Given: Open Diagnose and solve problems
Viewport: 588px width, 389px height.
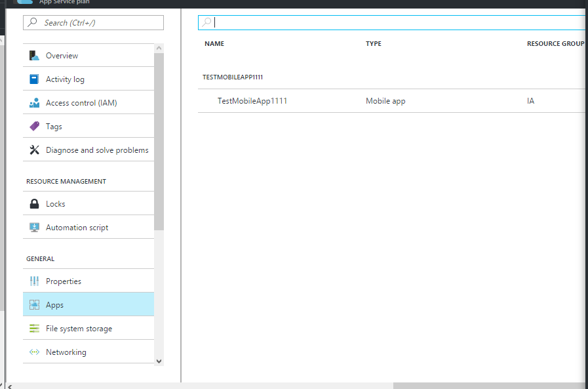Looking at the screenshot, I should coord(88,150).
